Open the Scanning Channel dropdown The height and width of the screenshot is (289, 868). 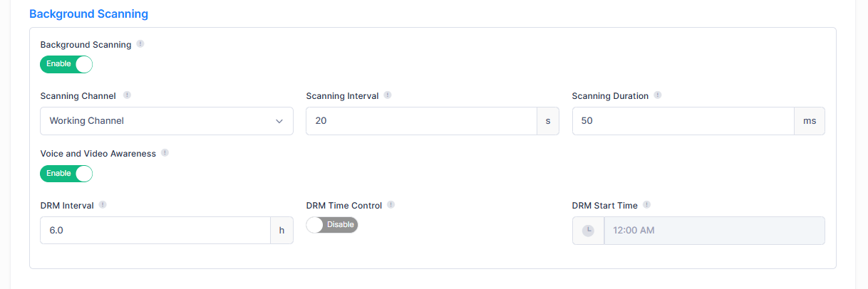pos(158,121)
